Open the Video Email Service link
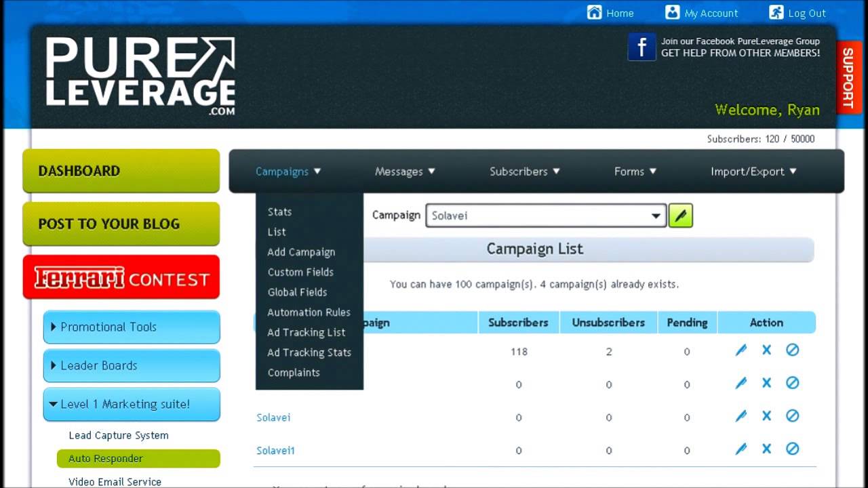The width and height of the screenshot is (868, 488). (115, 482)
